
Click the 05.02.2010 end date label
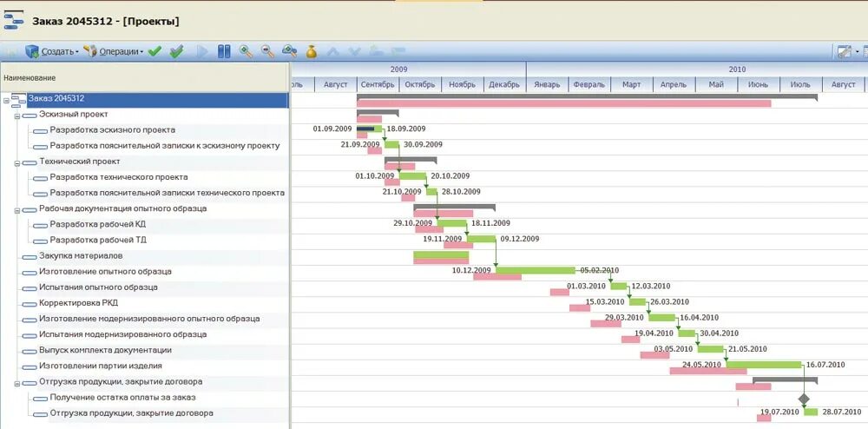click(600, 271)
